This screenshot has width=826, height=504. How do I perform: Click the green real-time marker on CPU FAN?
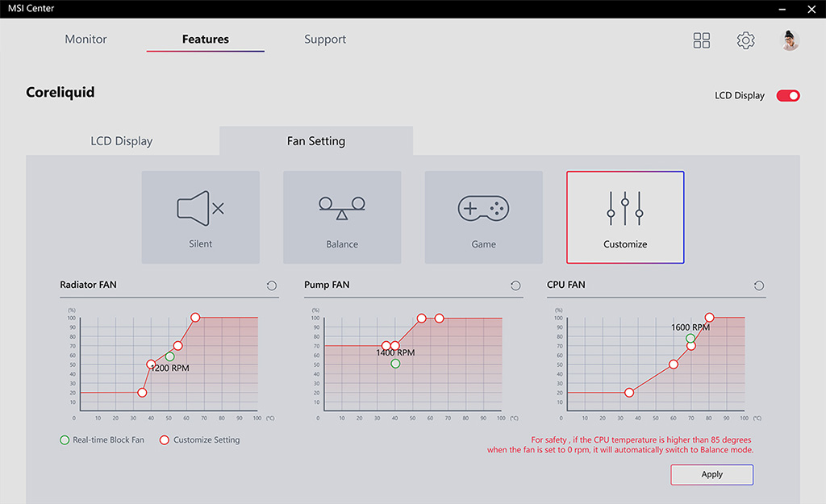690,338
